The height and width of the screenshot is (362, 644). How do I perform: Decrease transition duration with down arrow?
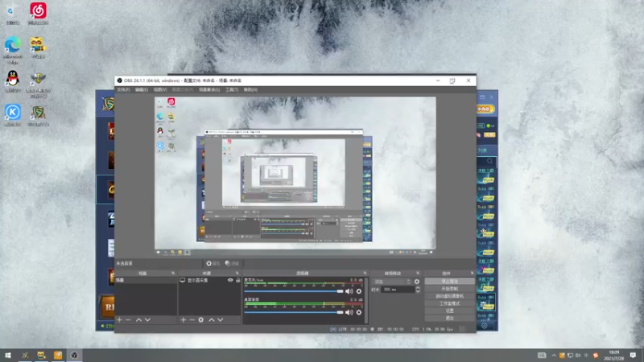(418, 291)
